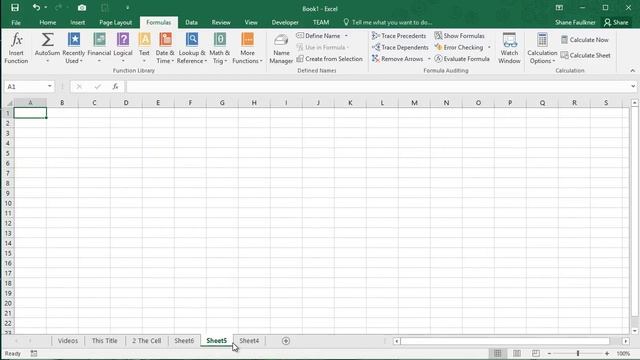640x360 pixels.
Task: Switch to the Home tab
Action: pyautogui.click(x=48, y=22)
